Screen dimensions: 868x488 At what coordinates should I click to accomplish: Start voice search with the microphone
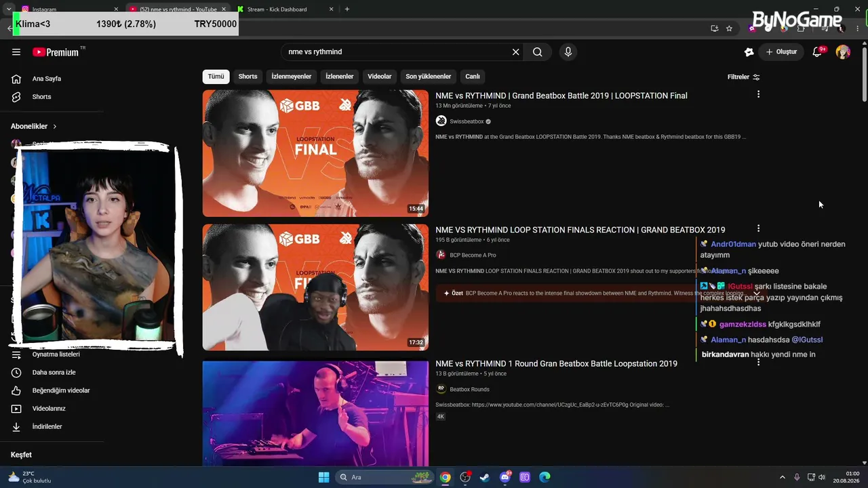[568, 52]
